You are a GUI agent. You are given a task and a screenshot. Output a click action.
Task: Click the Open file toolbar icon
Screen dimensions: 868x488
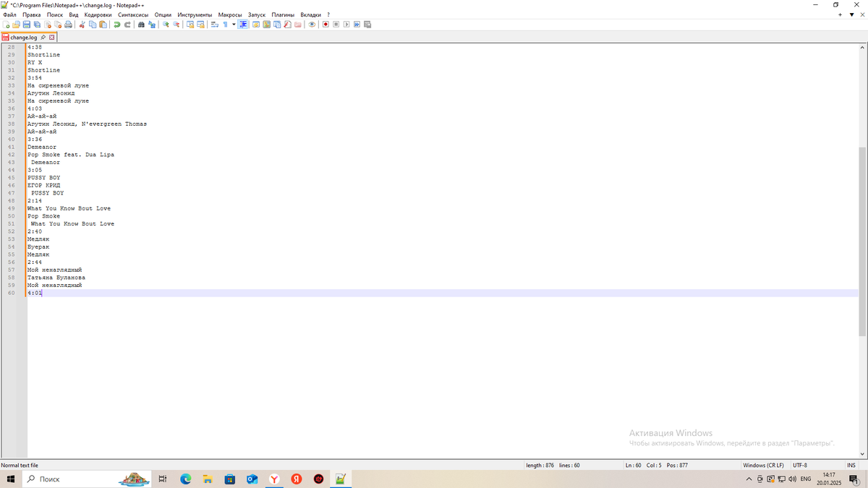click(16, 25)
